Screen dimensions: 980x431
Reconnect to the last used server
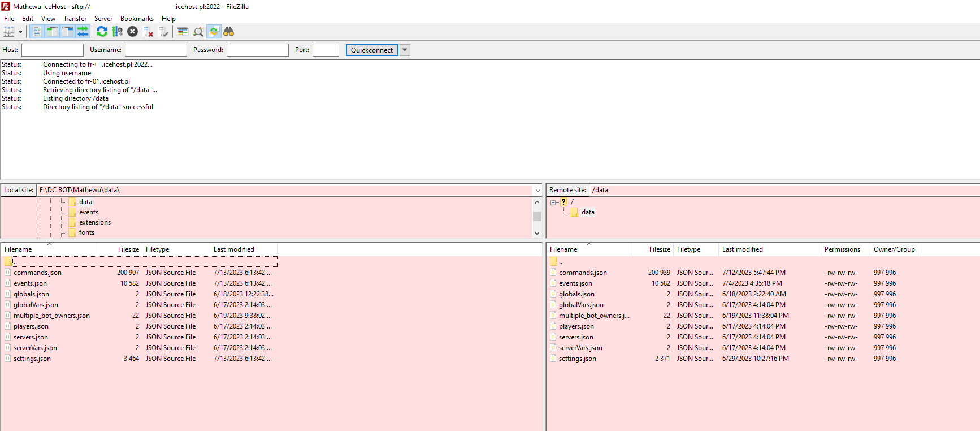point(163,32)
